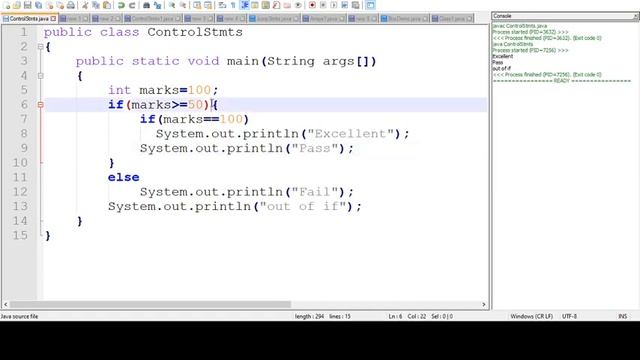640x360 pixels.
Task: Cut the selection with the scissors icon
Action: pos(85,5)
